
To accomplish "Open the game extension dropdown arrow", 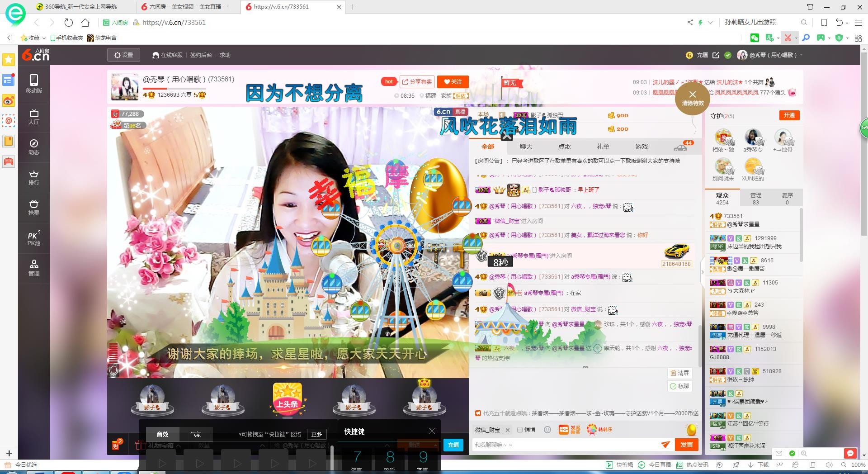I will tap(829, 38).
